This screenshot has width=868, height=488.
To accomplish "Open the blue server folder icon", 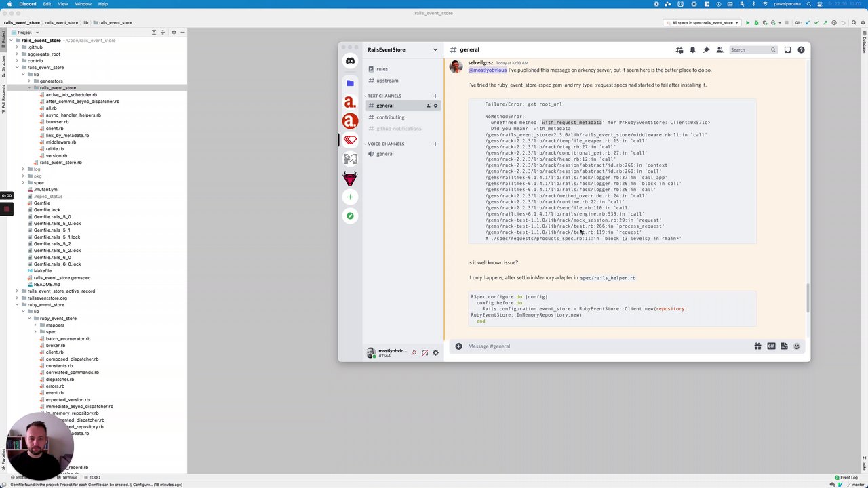I will tap(350, 83).
